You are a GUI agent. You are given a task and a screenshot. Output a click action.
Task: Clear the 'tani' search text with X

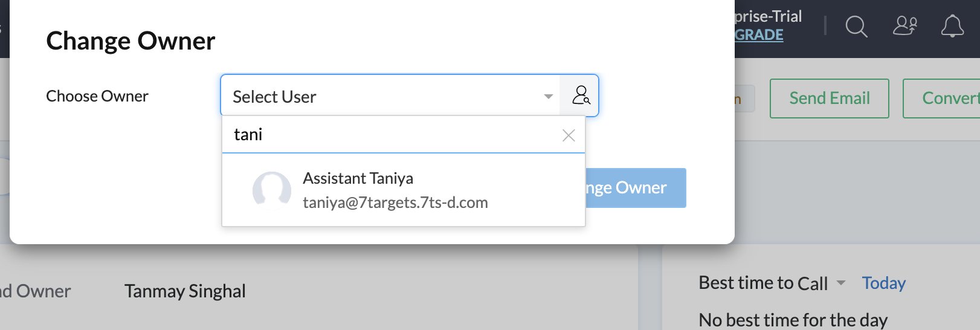point(569,135)
